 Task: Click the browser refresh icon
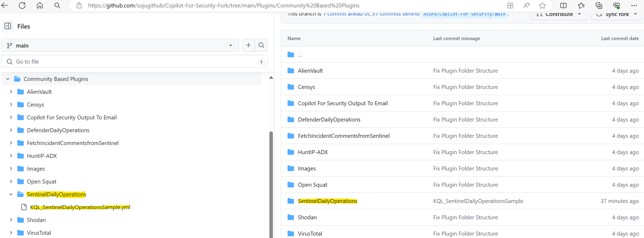(x=22, y=6)
